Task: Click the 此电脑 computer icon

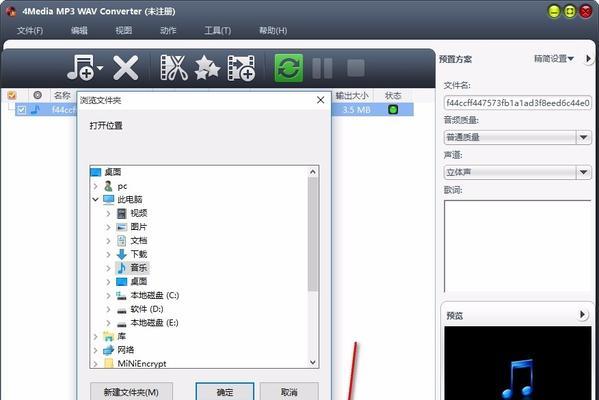Action: pos(108,199)
